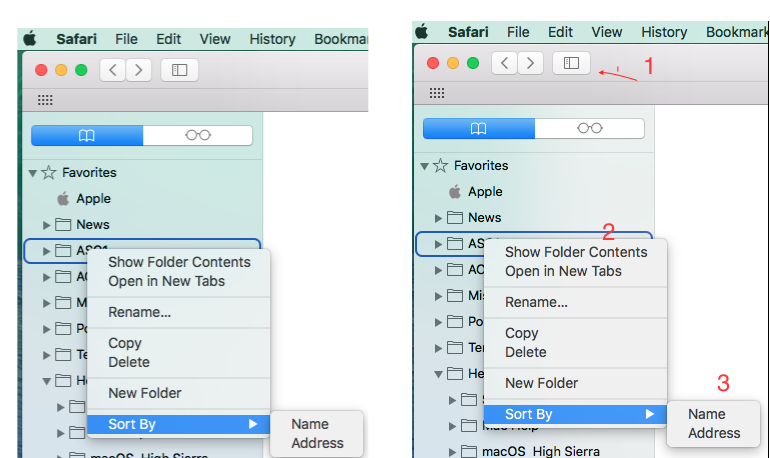Image resolution: width=770 pixels, height=458 pixels.
Task: Open Apple menu logo in left menu bar
Action: click(30, 39)
